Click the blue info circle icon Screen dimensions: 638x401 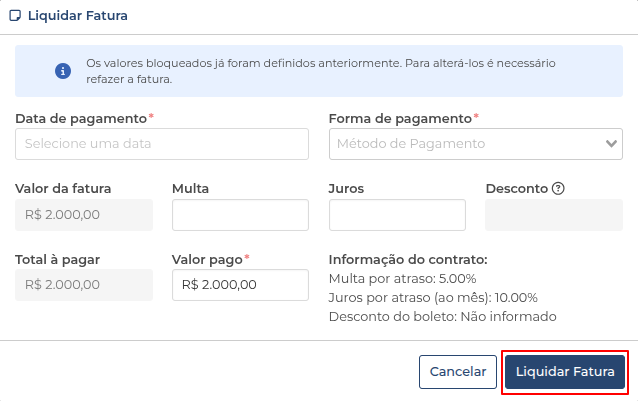tap(63, 71)
